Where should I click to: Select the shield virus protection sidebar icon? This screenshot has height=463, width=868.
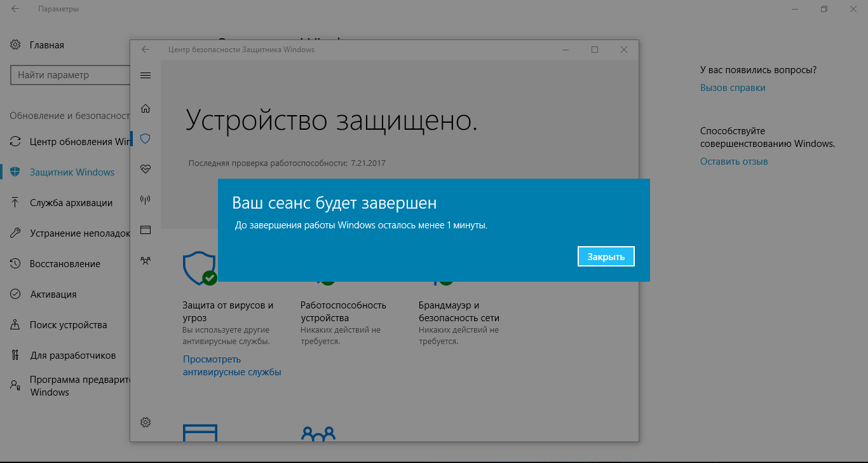(x=146, y=139)
